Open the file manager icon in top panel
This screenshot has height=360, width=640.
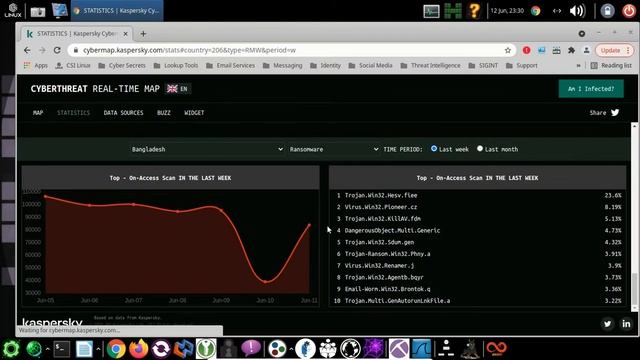click(x=38, y=11)
